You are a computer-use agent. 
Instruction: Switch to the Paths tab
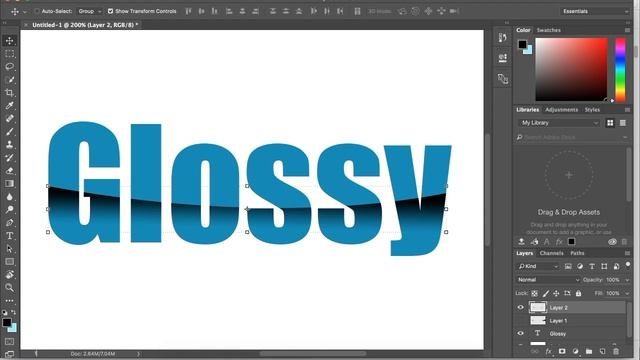(577, 253)
